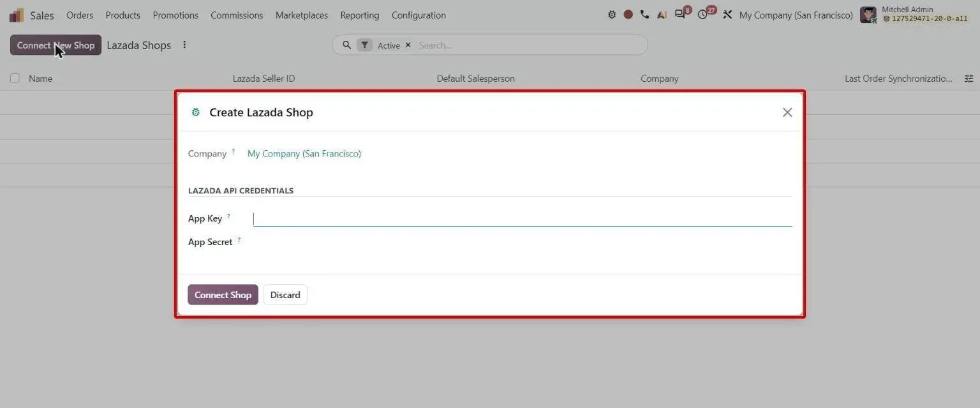980x408 pixels.
Task: Click the Mitchell Admin user name
Action: (907, 10)
